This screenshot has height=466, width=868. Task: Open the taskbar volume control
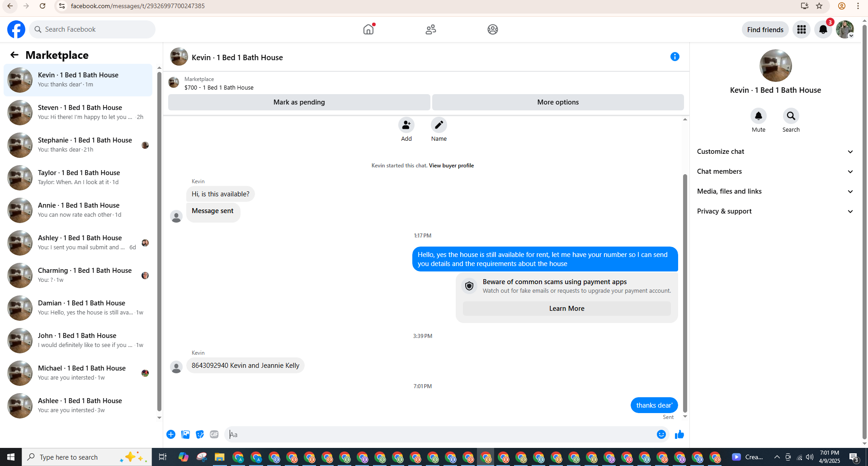coord(810,457)
